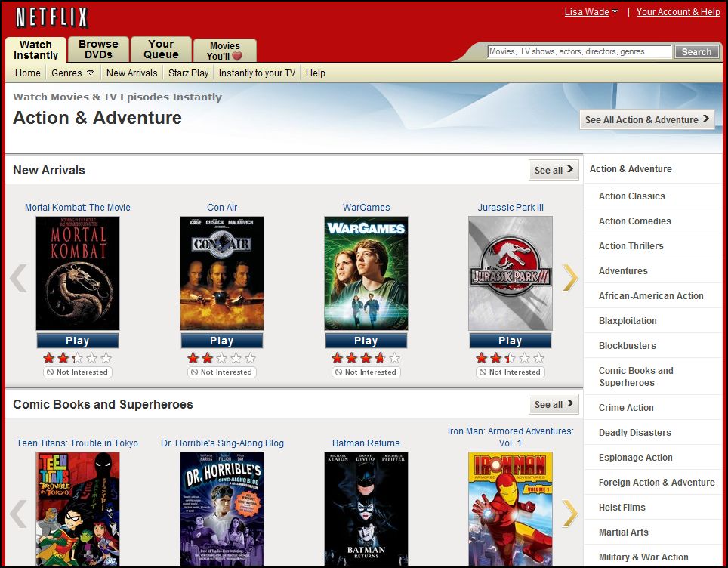728x568 pixels.
Task: Expand See All Action & Adventure
Action: 647,119
